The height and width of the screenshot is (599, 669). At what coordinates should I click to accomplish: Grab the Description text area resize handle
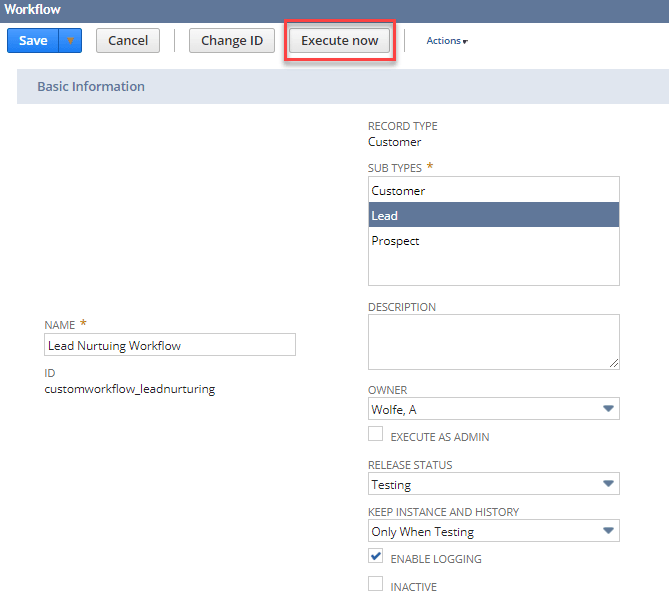pyautogui.click(x=614, y=363)
